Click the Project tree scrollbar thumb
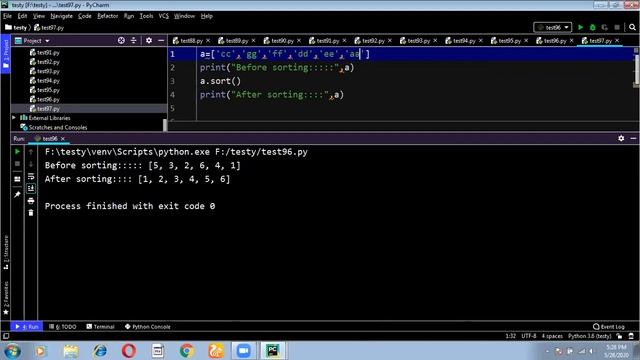640x360 pixels. (x=165, y=125)
